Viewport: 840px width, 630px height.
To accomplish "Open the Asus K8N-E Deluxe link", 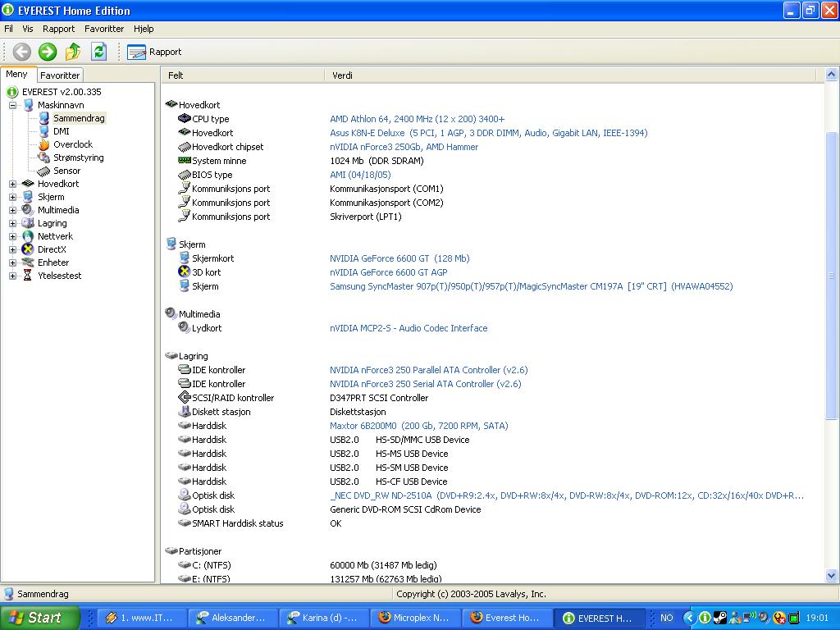I will [x=489, y=134].
